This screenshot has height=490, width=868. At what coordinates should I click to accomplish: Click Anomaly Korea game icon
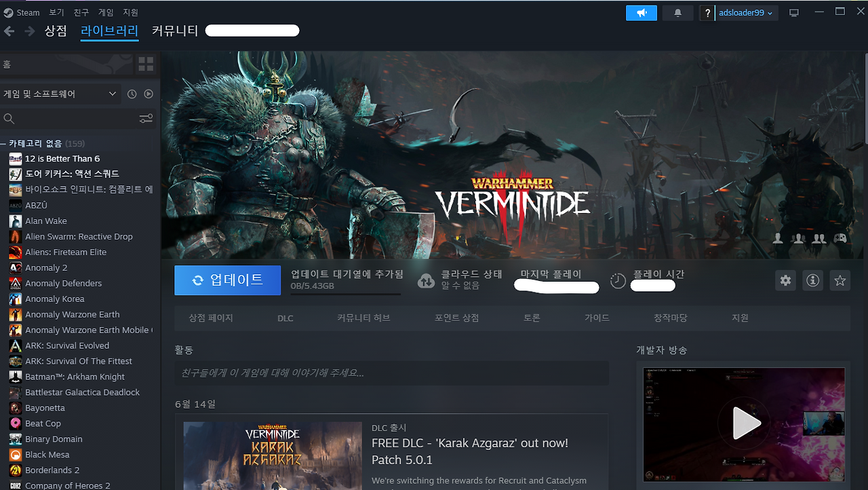(16, 299)
